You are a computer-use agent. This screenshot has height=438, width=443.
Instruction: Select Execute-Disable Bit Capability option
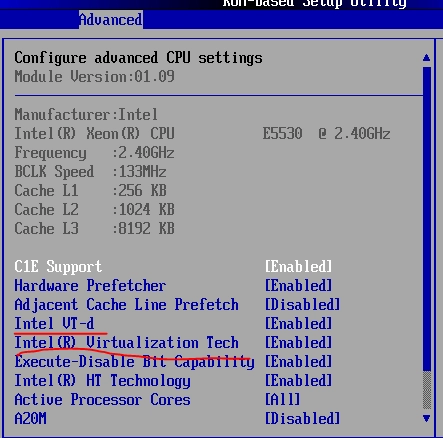134,362
